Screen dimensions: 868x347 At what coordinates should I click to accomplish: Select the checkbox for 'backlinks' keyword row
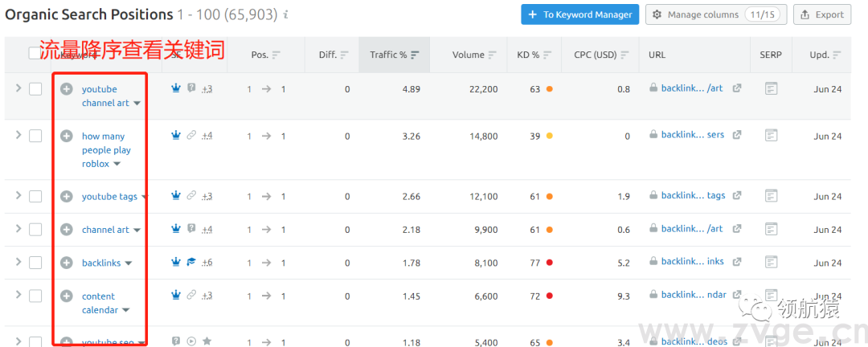[x=35, y=263]
